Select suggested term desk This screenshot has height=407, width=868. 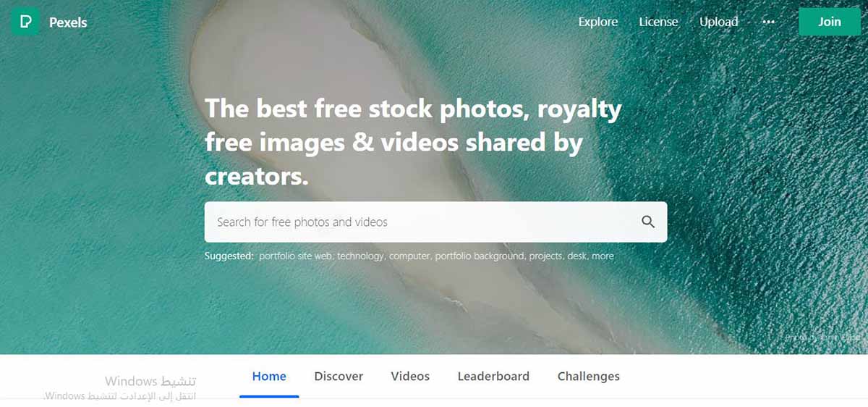[x=578, y=256]
